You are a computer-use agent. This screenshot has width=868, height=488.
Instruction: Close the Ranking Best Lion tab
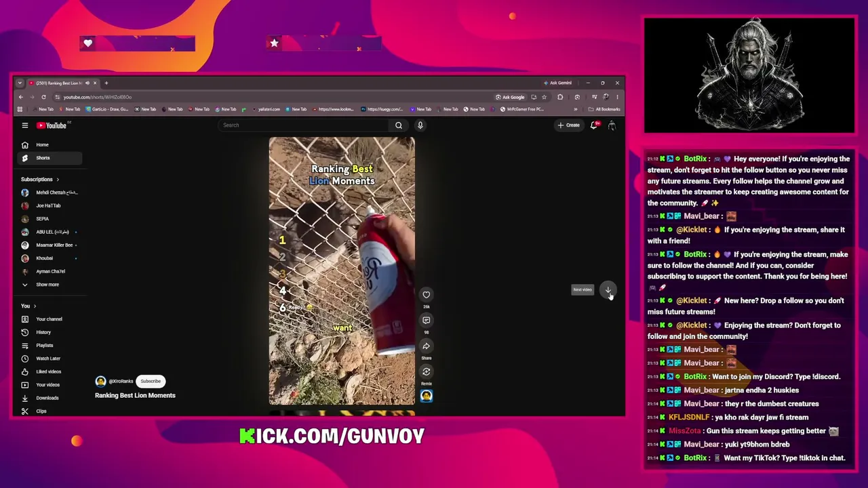[x=95, y=83]
